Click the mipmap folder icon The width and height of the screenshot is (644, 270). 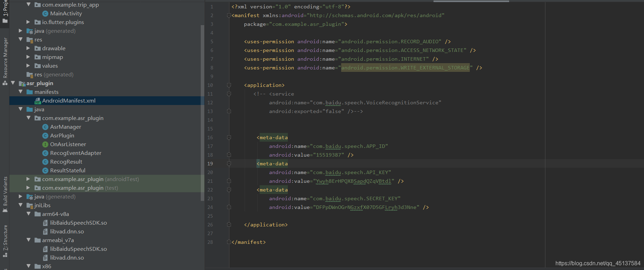tap(38, 57)
